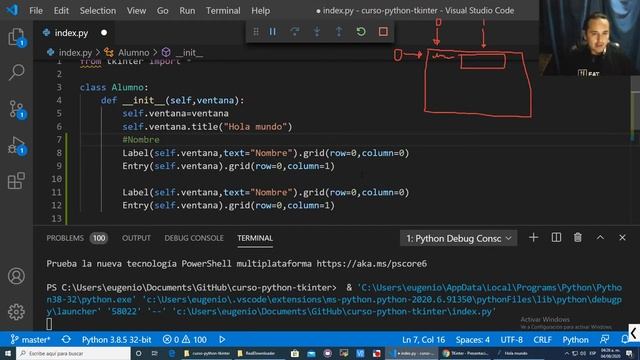The width and height of the screenshot is (640, 360).
Task: Click the VS Code logo icon in title bar
Action: click(x=12, y=10)
